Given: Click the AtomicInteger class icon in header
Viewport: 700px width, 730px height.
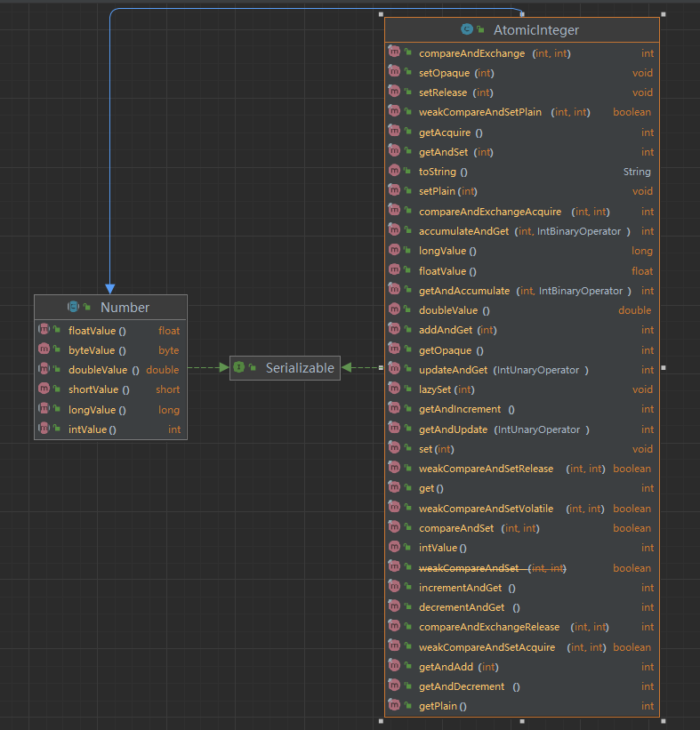Looking at the screenshot, I should (x=466, y=30).
